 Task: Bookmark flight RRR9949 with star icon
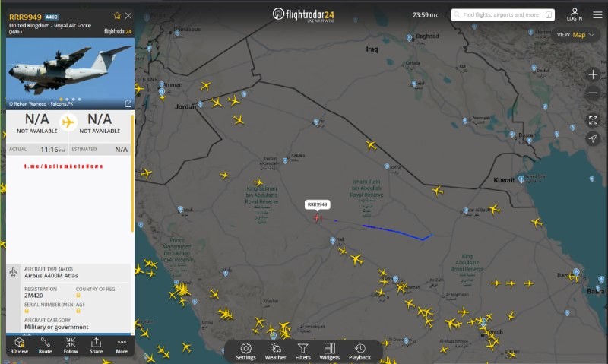pos(117,16)
